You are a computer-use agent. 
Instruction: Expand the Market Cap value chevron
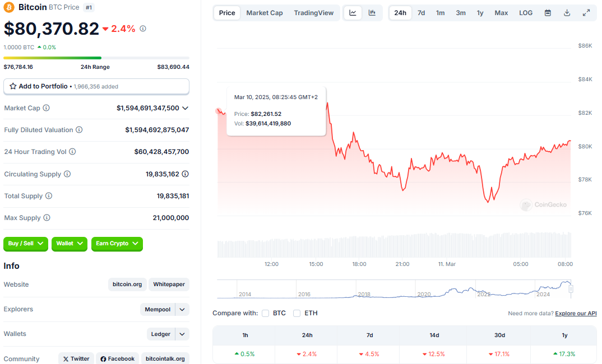pos(185,108)
